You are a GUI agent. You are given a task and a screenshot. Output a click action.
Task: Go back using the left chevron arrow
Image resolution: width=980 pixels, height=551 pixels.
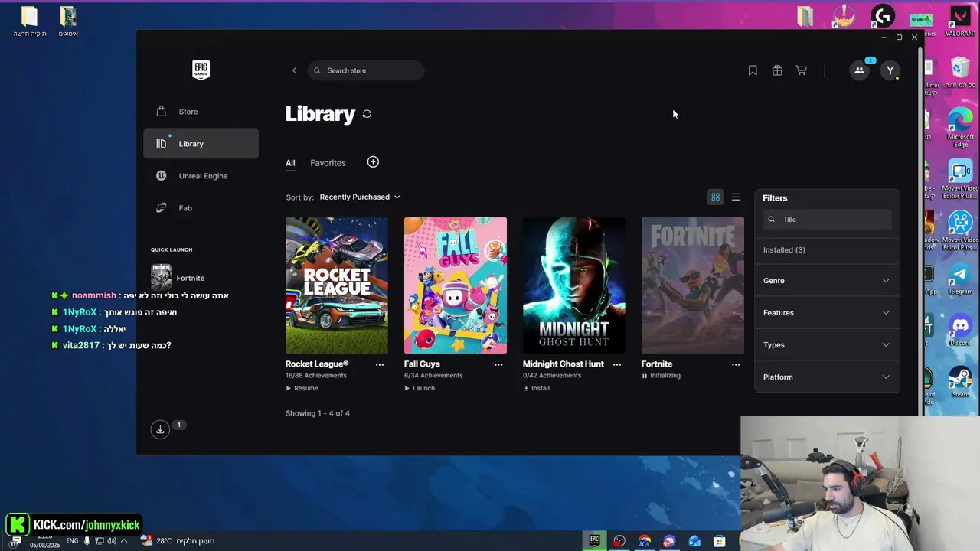[x=294, y=70]
